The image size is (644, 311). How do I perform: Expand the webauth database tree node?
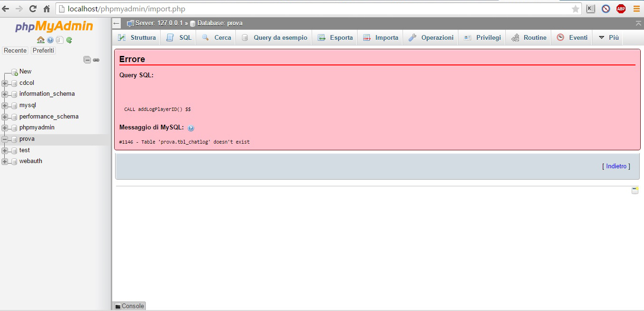click(x=5, y=162)
